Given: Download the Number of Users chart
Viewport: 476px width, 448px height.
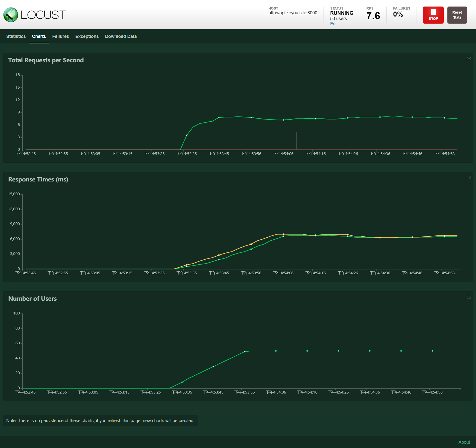Looking at the screenshot, I should pos(468,296).
